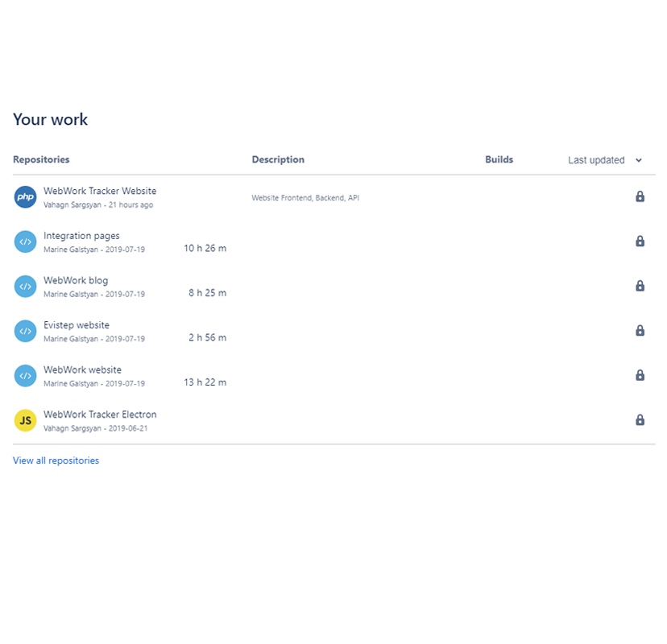Click the 2 h 56 m tracked time
The image size is (667, 644).
pyautogui.click(x=208, y=337)
